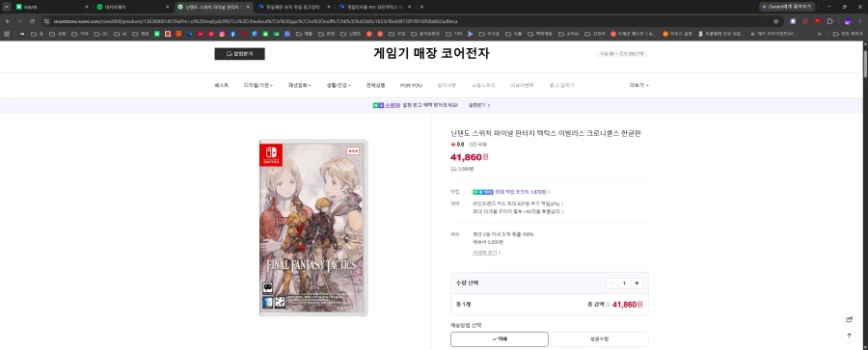Click the quantity input field showing 1
This screenshot has width=868, height=350.
coord(624,283)
